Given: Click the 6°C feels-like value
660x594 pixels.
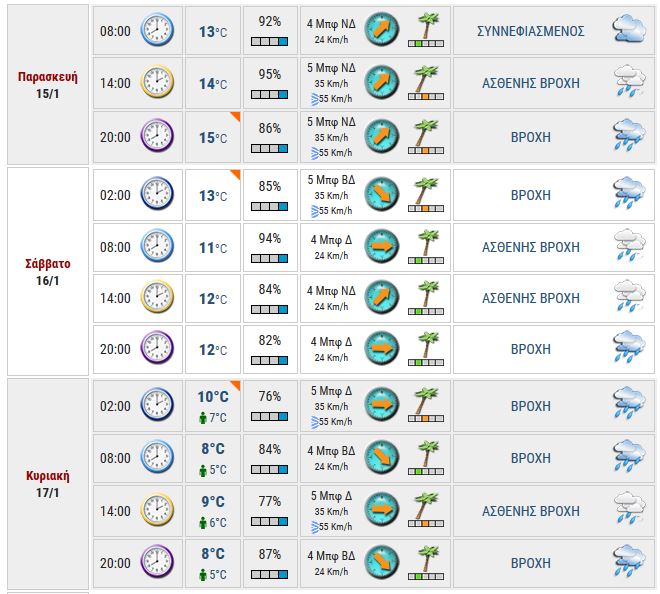Looking at the screenshot, I should pos(218,522).
